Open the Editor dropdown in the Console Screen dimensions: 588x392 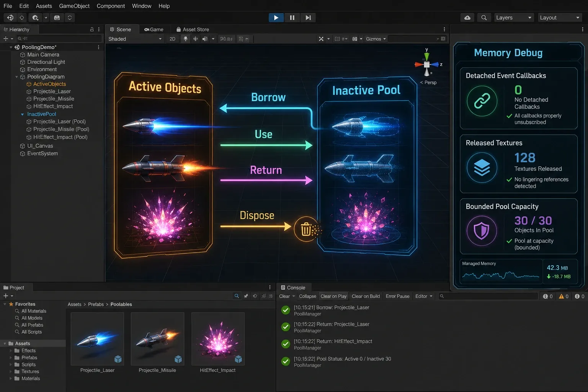[424, 296]
